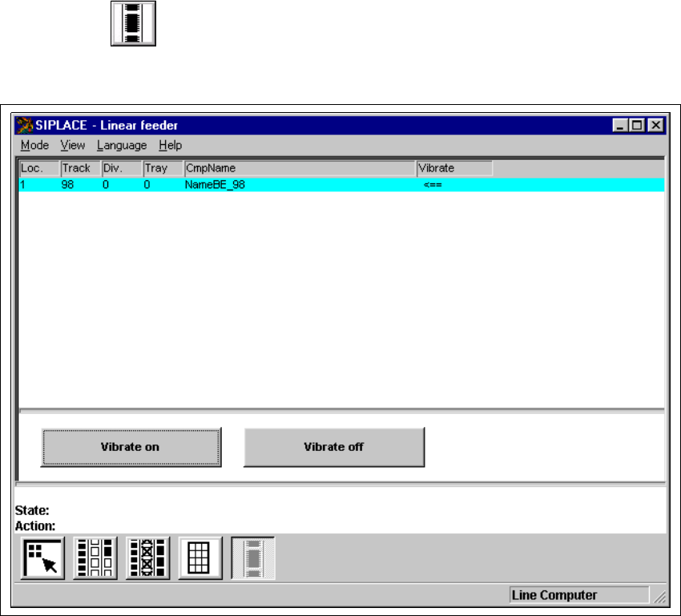Minimize the Linear feeder window
The height and width of the screenshot is (616, 681).
(x=620, y=126)
